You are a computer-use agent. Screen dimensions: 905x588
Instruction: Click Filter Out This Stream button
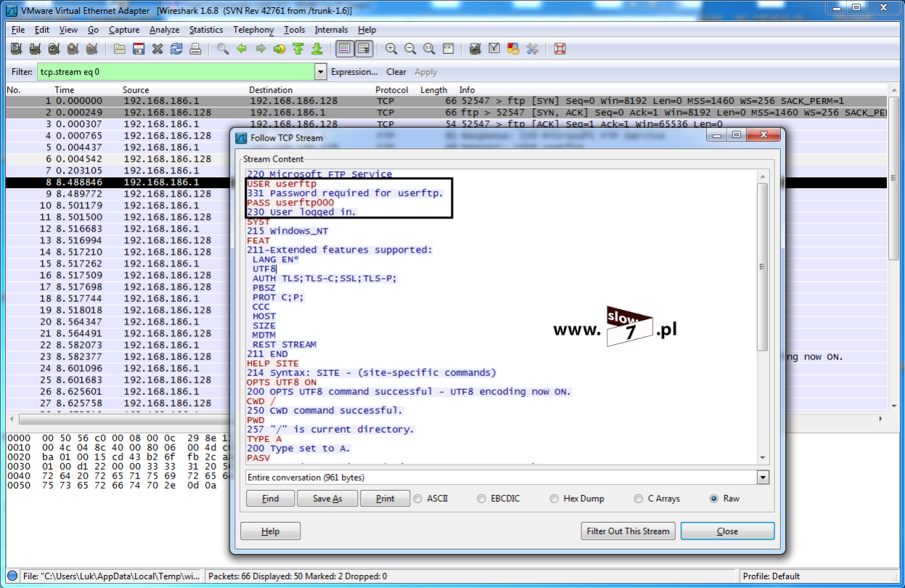point(628,531)
